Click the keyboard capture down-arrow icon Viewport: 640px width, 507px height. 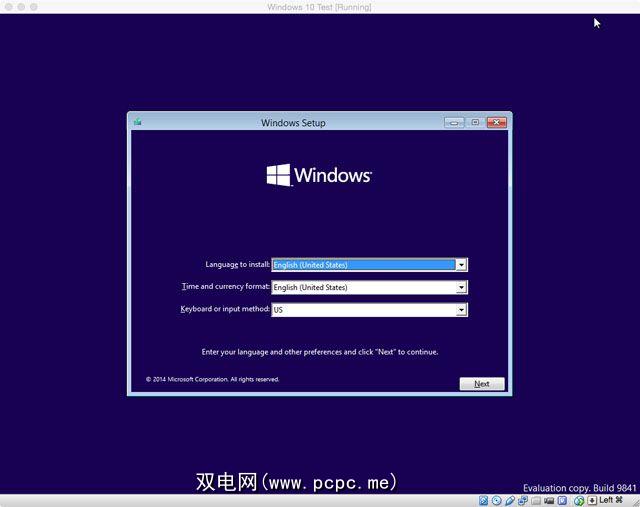(x=592, y=500)
